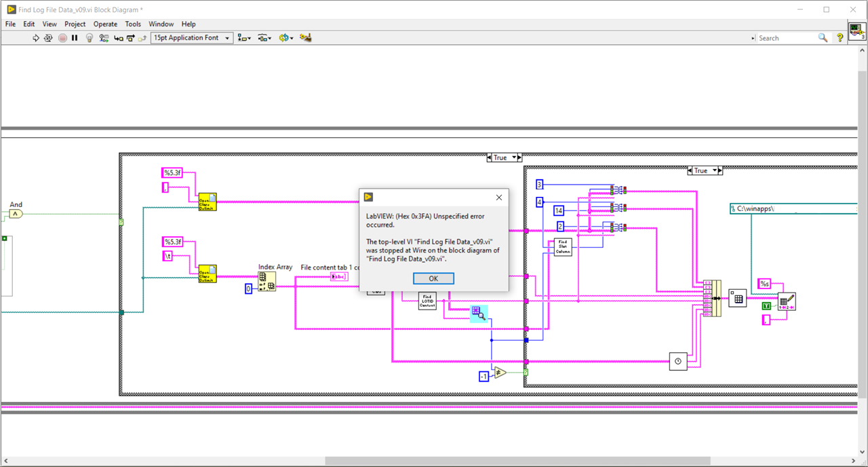Click the search magnifier icon

coord(823,38)
